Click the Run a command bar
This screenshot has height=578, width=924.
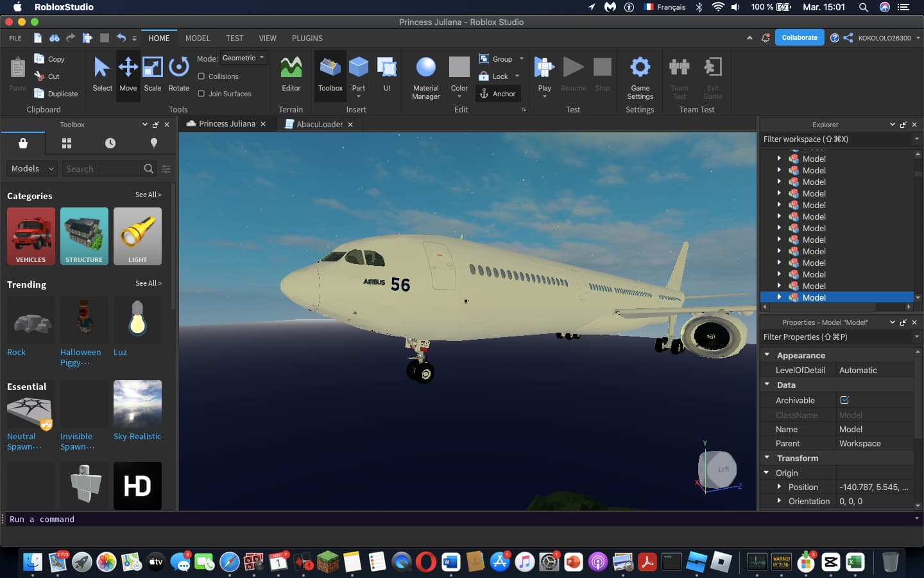(x=458, y=519)
